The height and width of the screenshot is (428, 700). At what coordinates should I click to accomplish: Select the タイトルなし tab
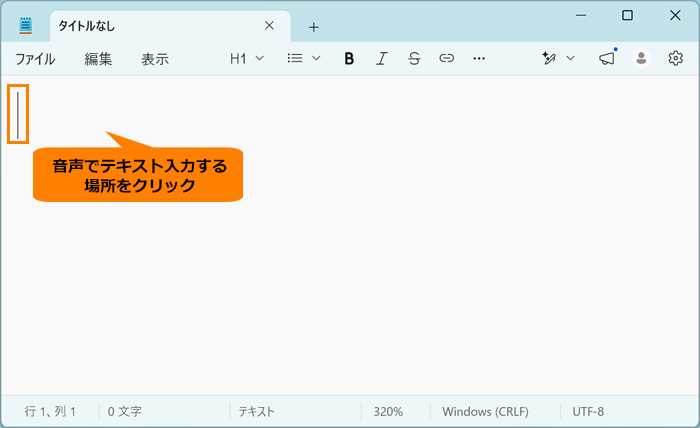171,26
